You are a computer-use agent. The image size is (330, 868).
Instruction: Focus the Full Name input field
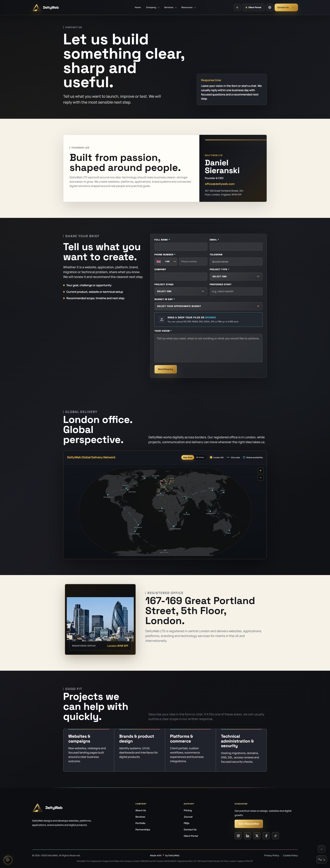click(x=181, y=247)
